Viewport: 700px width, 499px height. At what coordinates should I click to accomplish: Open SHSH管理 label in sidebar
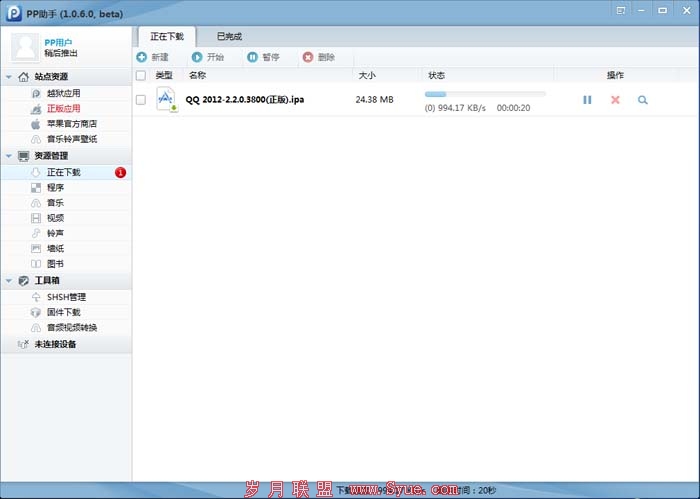(66, 297)
